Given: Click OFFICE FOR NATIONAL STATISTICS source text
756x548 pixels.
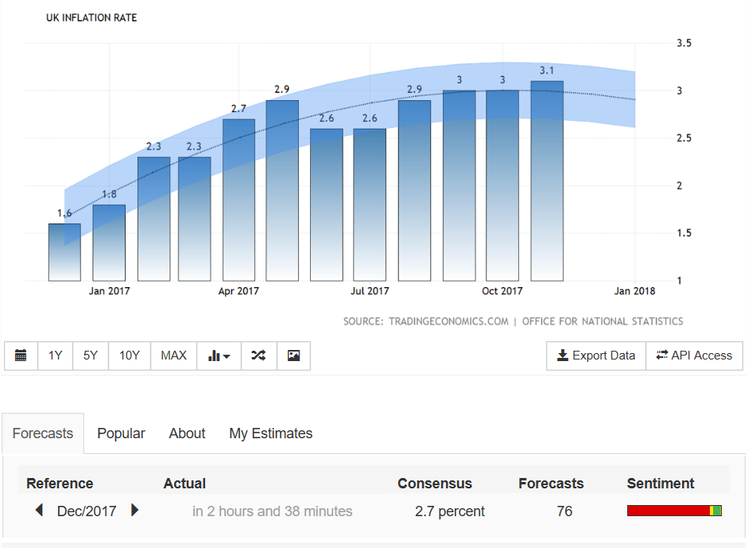Looking at the screenshot, I should click(x=603, y=321).
